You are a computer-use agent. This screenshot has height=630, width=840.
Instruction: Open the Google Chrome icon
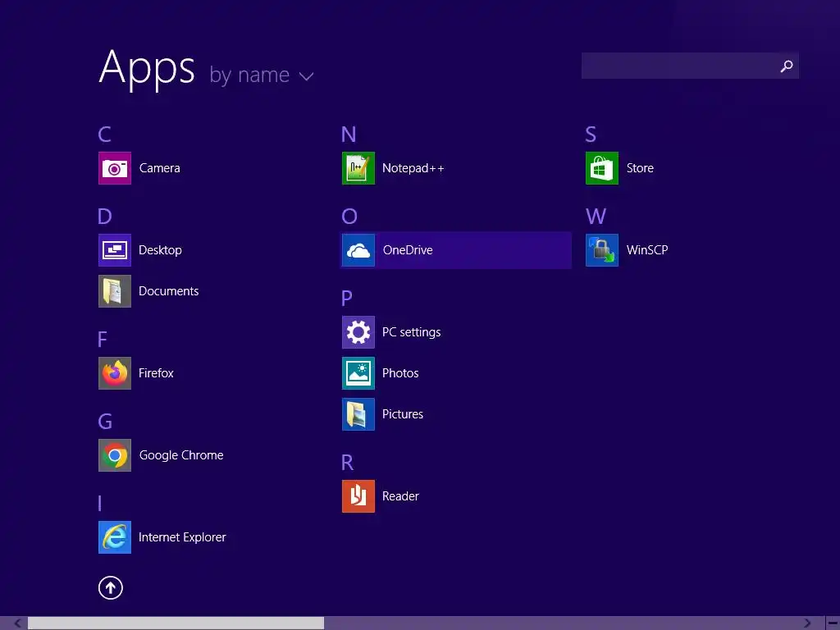click(115, 455)
